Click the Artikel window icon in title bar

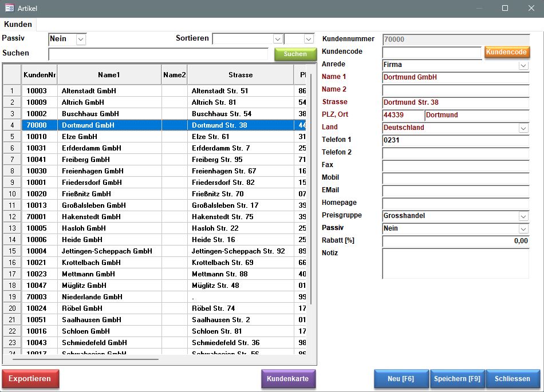pos(9,8)
